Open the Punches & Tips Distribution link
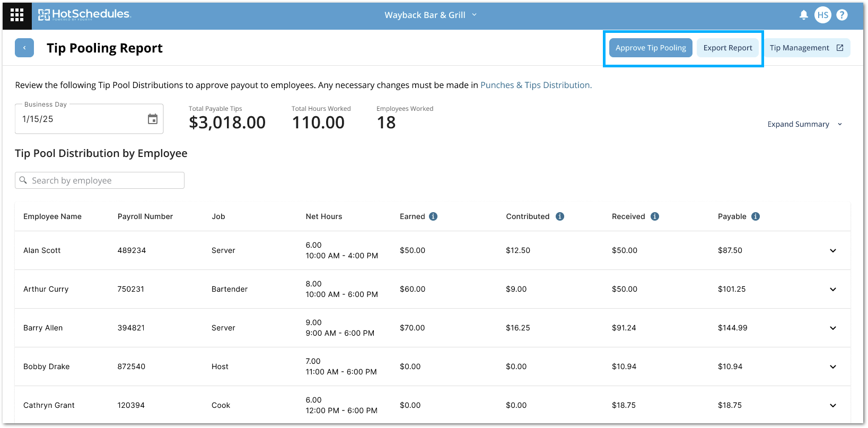 click(536, 85)
